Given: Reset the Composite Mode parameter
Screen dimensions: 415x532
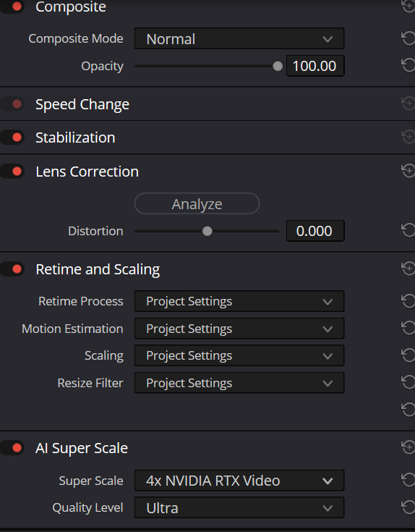Looking at the screenshot, I should click(x=408, y=38).
